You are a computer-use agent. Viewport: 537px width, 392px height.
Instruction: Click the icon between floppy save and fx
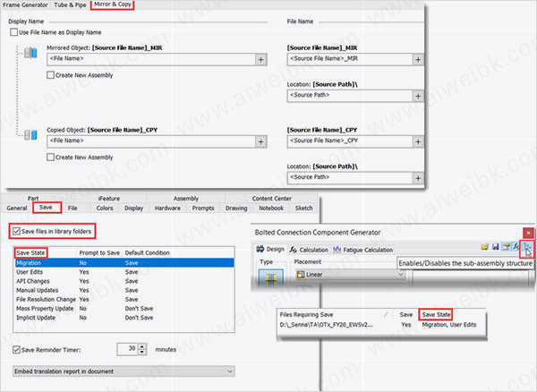506,246
